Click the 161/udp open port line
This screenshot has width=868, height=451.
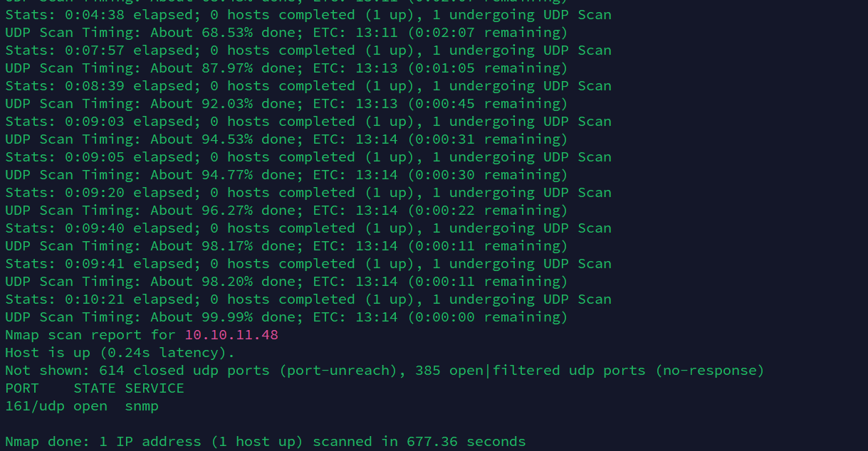pyautogui.click(x=82, y=406)
